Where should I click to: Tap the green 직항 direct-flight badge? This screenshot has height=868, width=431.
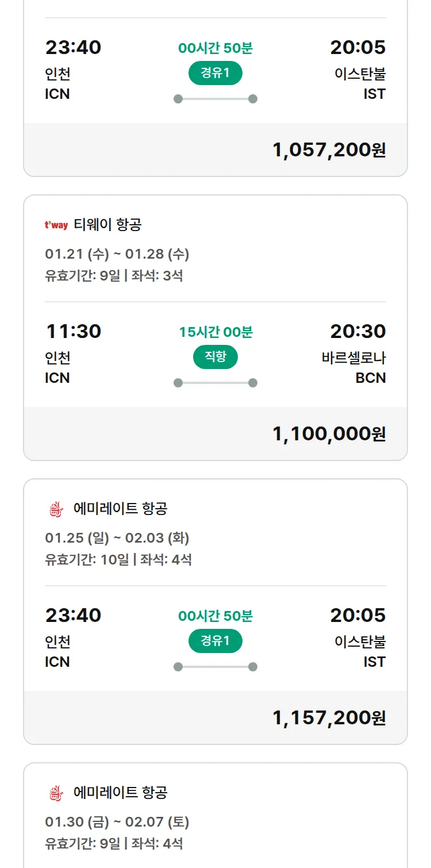click(x=215, y=357)
